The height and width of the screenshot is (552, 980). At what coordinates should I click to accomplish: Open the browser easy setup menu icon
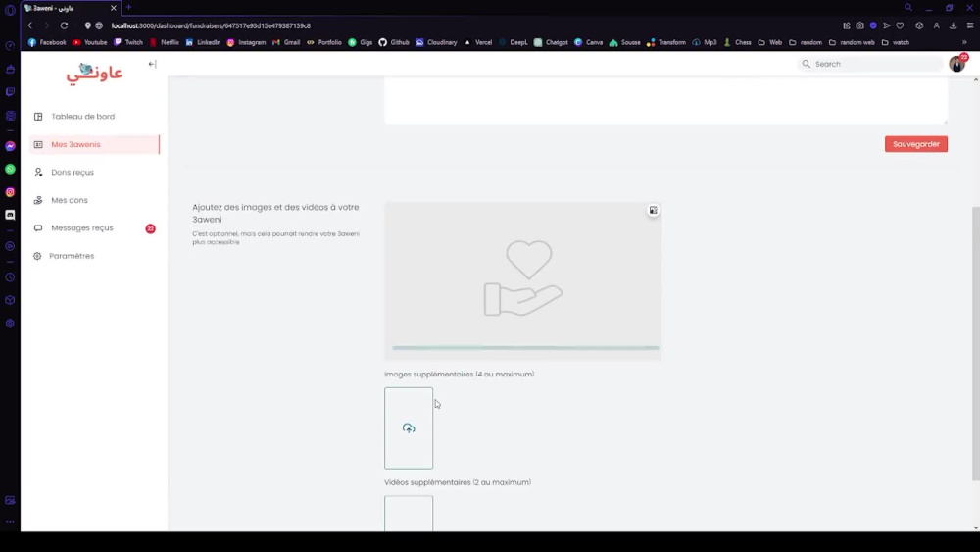pos(970,25)
